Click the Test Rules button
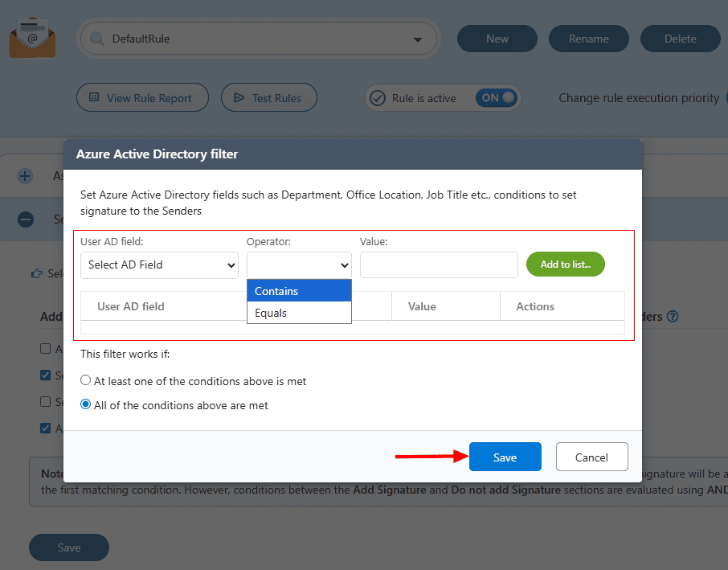 click(268, 98)
